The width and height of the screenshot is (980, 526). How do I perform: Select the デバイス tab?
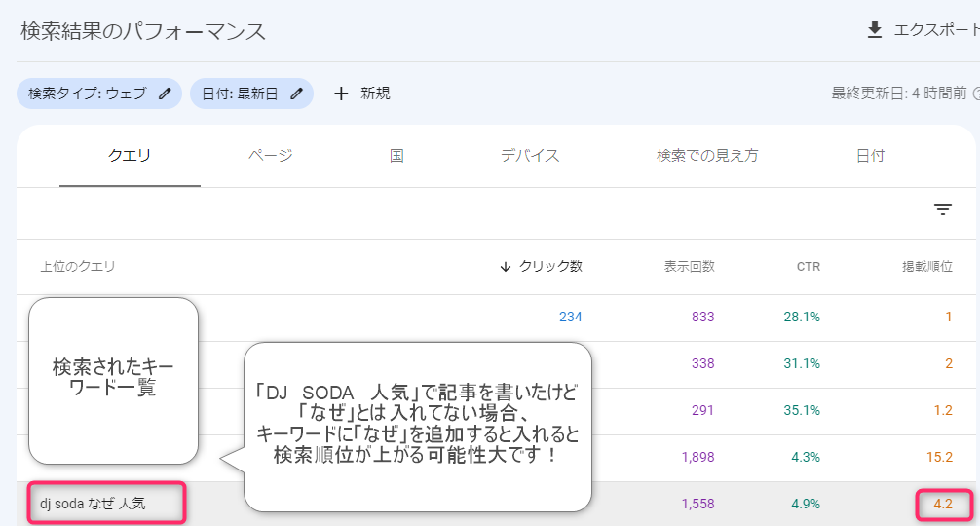(x=530, y=156)
